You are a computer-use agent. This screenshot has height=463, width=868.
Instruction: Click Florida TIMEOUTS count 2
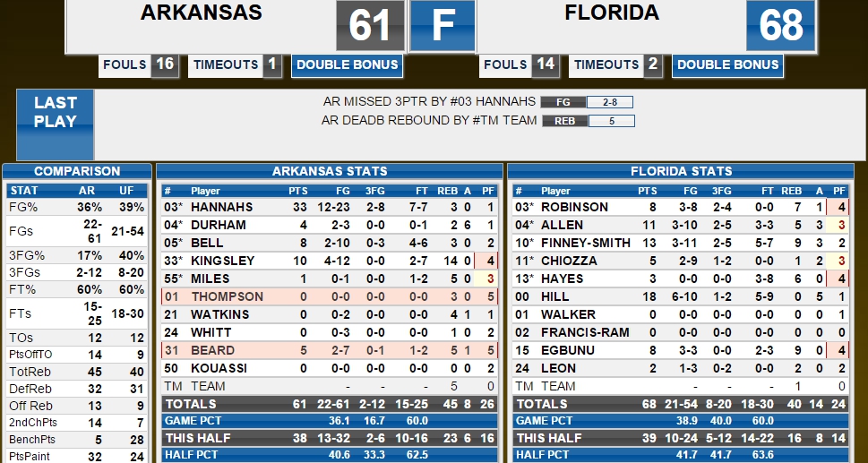[x=653, y=65]
